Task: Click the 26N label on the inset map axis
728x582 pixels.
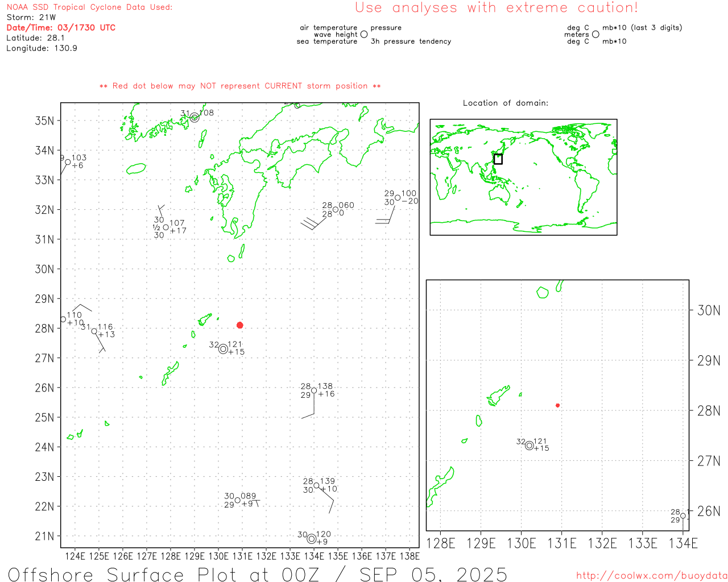Action: click(709, 511)
